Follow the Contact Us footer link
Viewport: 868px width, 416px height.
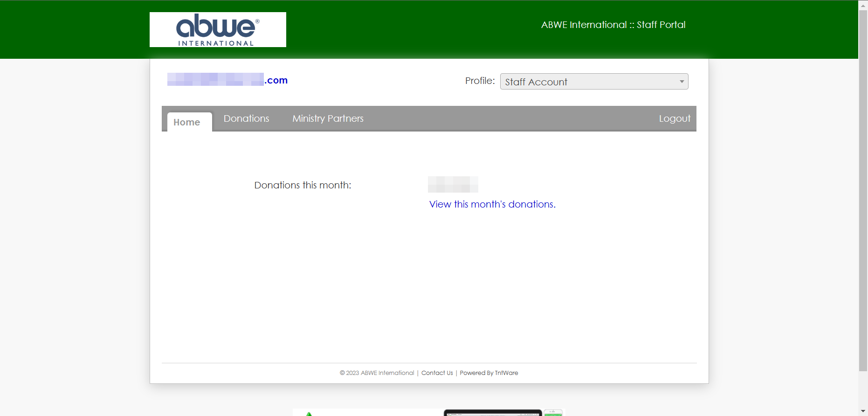click(437, 373)
